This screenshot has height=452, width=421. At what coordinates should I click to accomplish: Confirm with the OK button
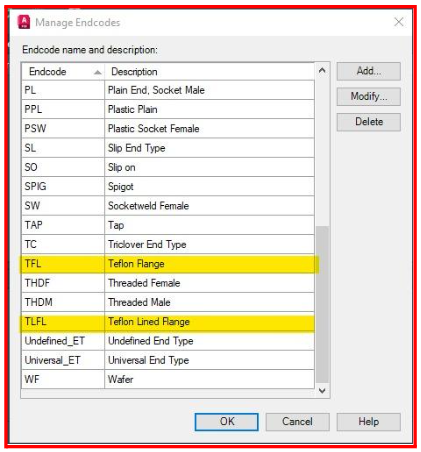pyautogui.click(x=227, y=422)
